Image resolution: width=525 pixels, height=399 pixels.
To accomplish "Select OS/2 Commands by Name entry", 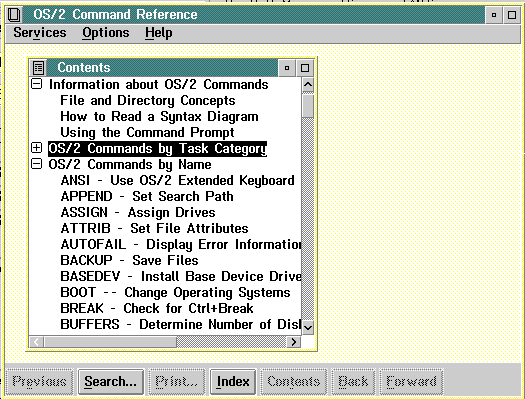I will click(x=130, y=165).
